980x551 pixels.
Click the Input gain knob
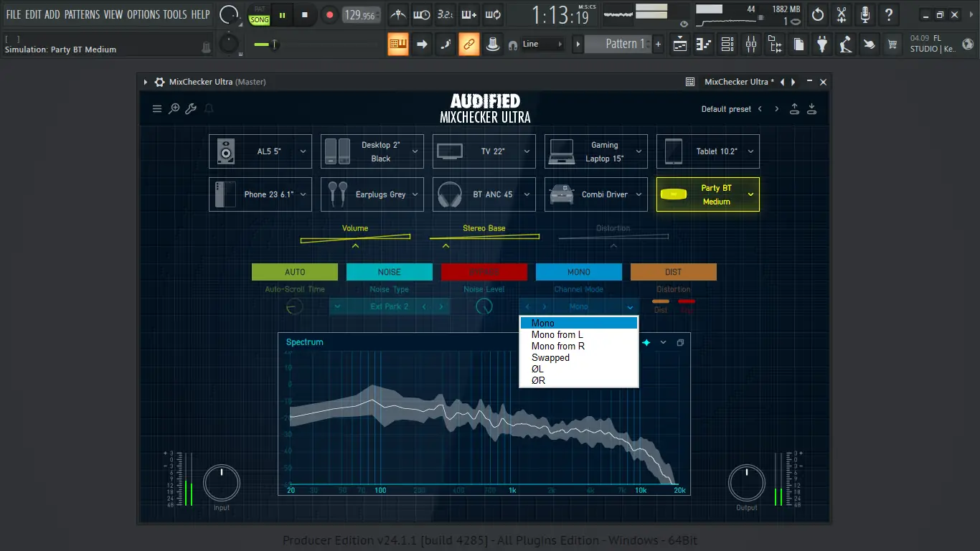pyautogui.click(x=222, y=484)
